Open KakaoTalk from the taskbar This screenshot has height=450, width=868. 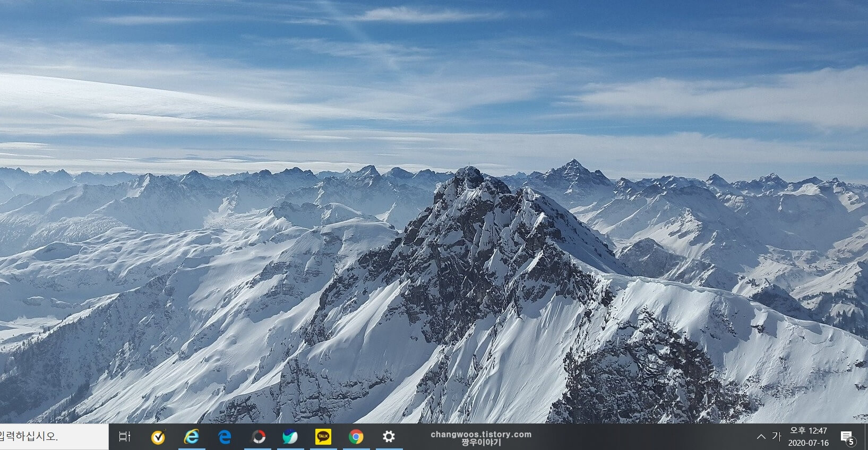click(x=323, y=437)
